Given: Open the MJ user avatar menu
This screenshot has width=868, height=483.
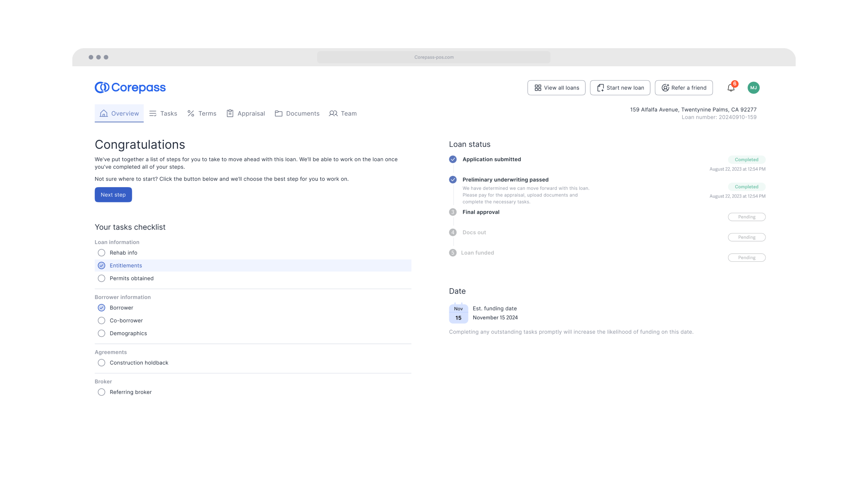Looking at the screenshot, I should pos(753,88).
